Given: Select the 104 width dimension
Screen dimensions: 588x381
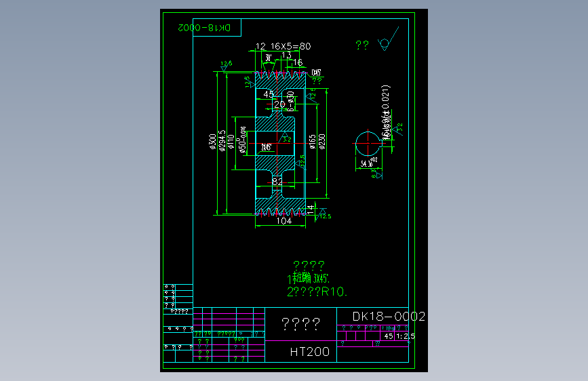Looking at the screenshot, I should coord(284,221).
